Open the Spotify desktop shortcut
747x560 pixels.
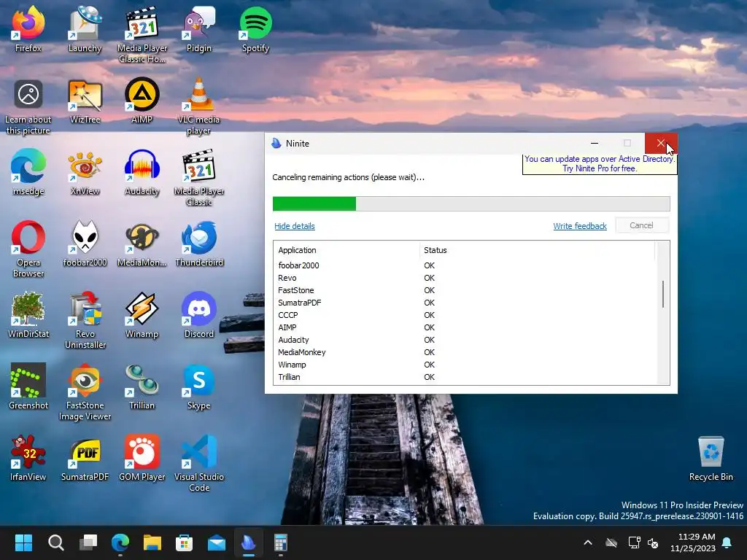pyautogui.click(x=256, y=28)
